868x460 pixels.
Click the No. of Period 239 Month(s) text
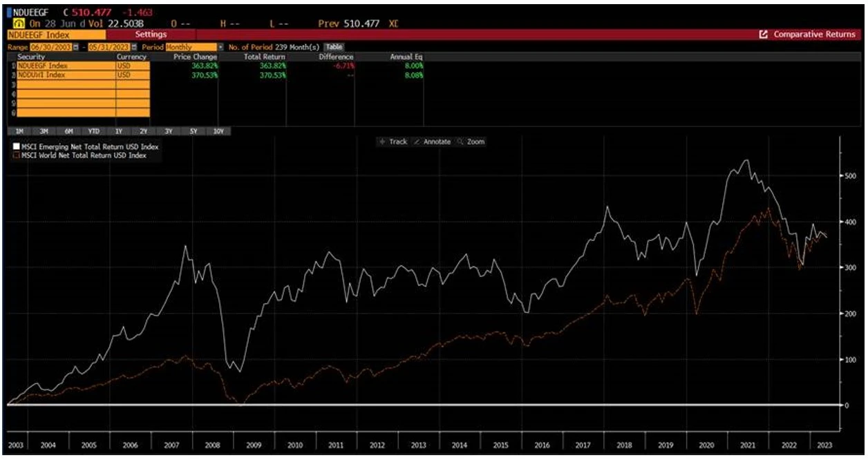[x=274, y=47]
